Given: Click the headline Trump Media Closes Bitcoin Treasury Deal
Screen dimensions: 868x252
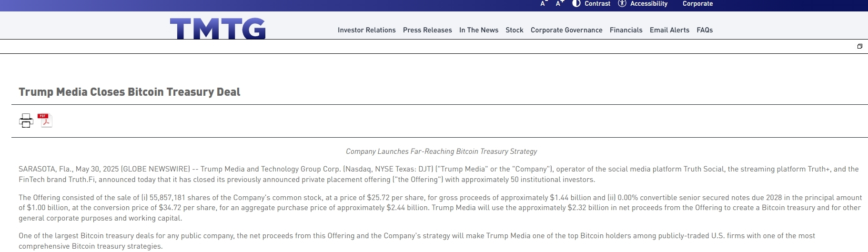Looking at the screenshot, I should (x=130, y=92).
